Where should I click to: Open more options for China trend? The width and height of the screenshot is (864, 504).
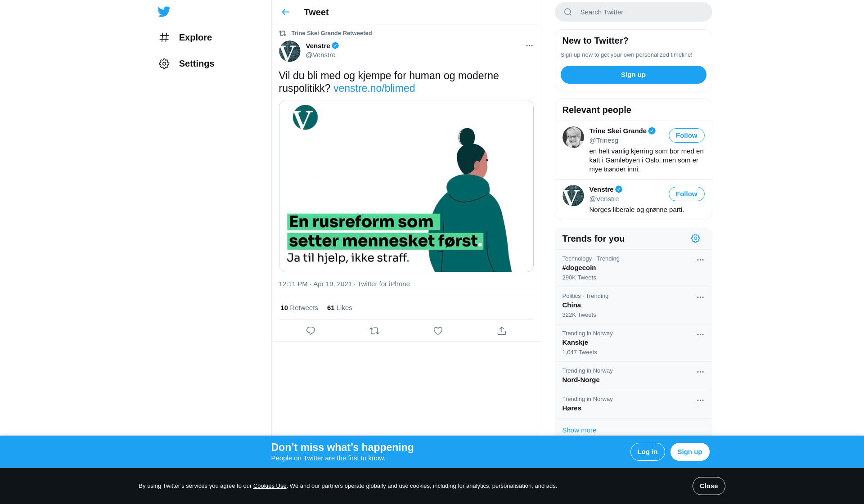700,297
